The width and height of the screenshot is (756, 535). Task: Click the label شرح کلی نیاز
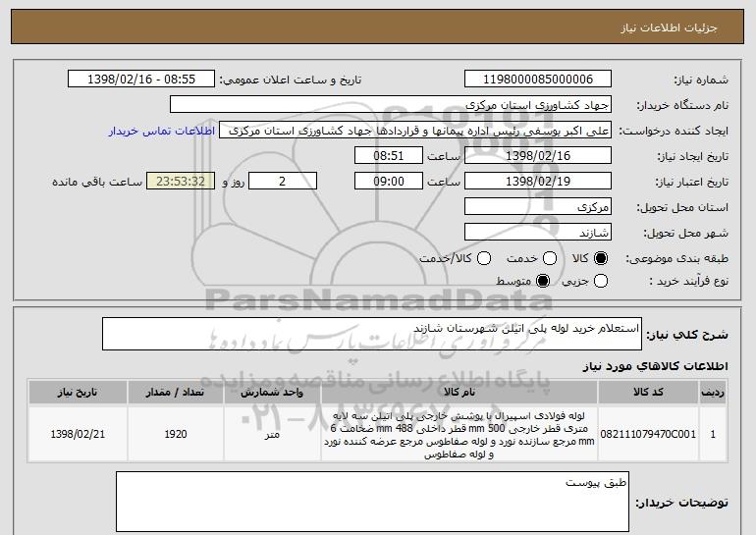point(687,335)
